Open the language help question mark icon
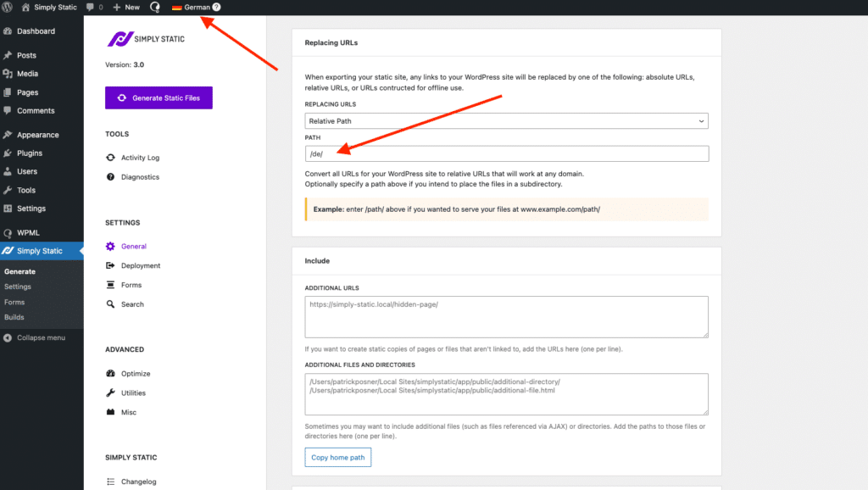Viewport: 868px width, 490px height. (216, 7)
